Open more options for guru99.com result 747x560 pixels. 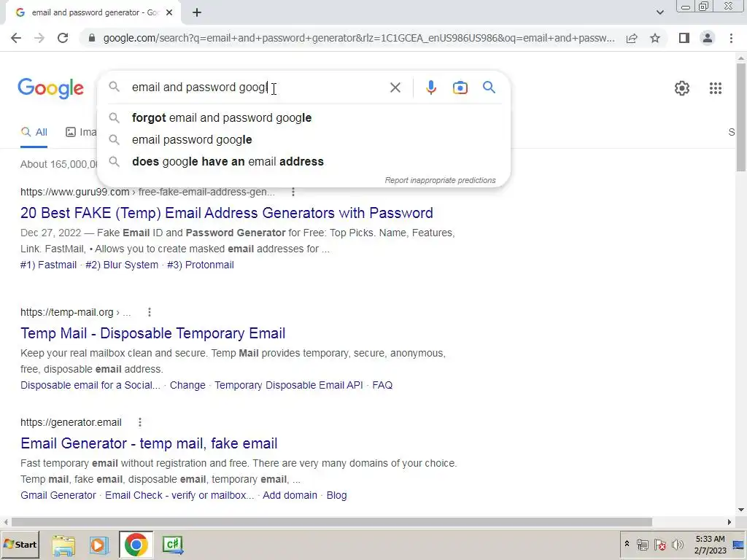click(293, 192)
